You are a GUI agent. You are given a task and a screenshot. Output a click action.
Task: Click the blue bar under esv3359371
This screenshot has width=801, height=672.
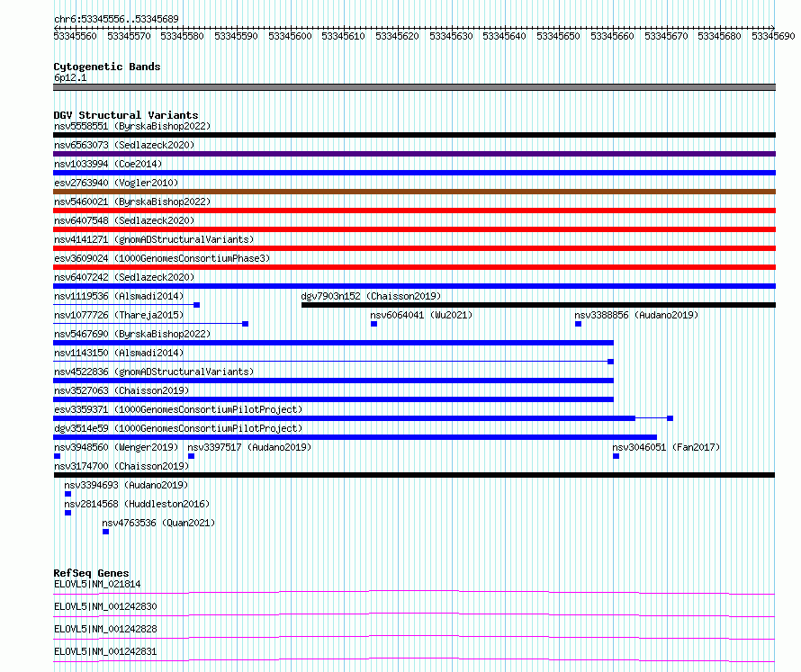pos(345,418)
